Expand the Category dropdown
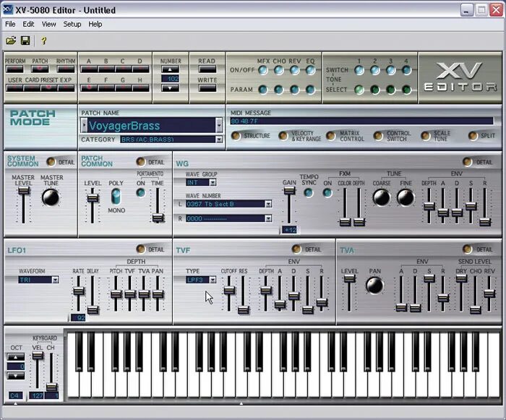Screen dimensions: 506x420 click(x=219, y=140)
